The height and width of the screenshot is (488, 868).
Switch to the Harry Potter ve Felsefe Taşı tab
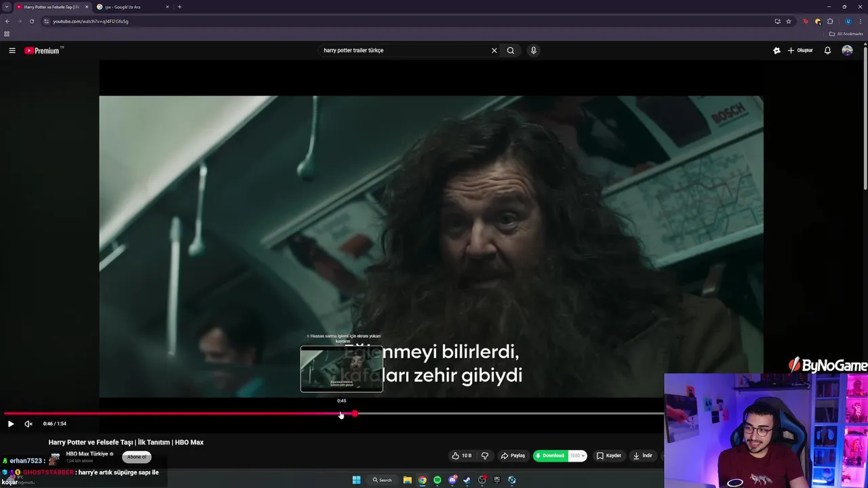tap(52, 7)
